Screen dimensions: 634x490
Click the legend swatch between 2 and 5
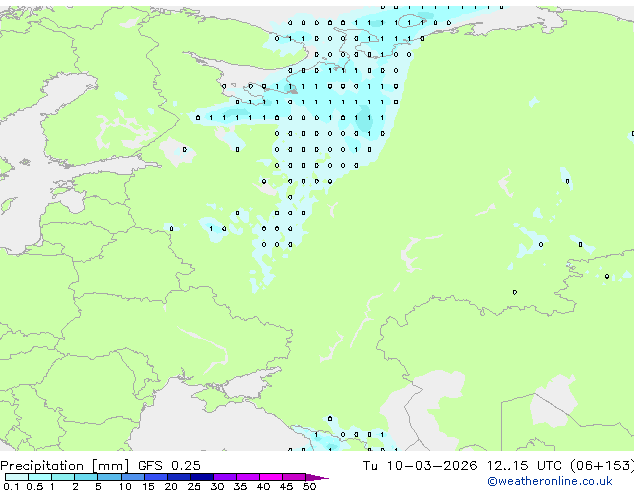click(x=86, y=477)
